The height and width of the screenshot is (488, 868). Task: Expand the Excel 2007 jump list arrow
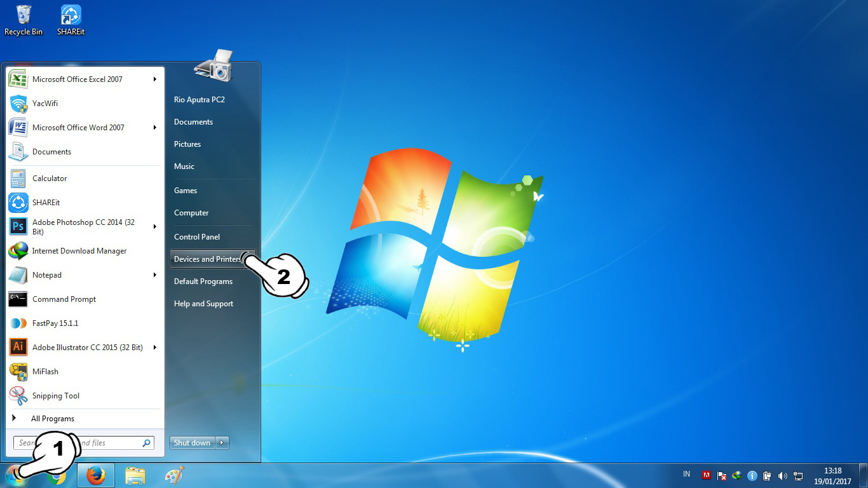tap(155, 79)
